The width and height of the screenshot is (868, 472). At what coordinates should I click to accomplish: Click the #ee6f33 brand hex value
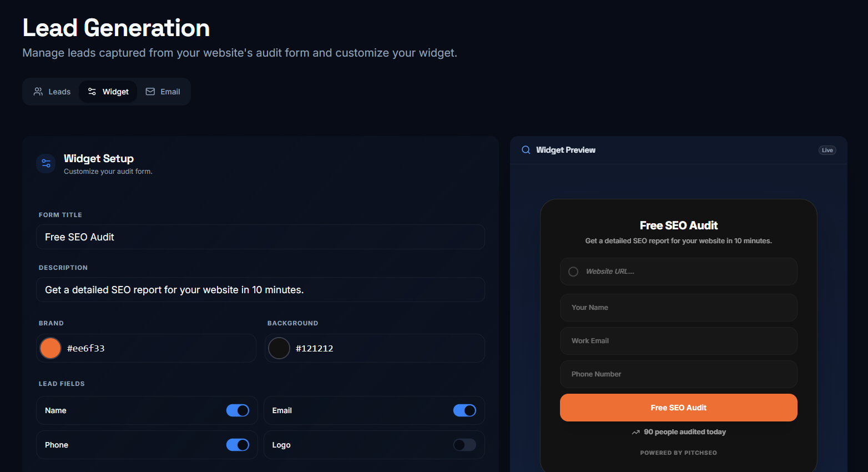pos(86,348)
